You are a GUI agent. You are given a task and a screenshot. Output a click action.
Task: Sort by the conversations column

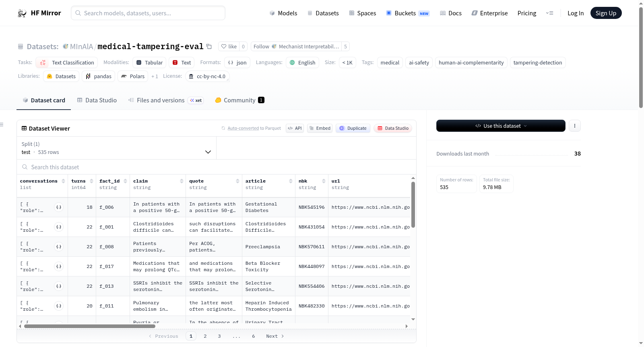[x=63, y=181]
